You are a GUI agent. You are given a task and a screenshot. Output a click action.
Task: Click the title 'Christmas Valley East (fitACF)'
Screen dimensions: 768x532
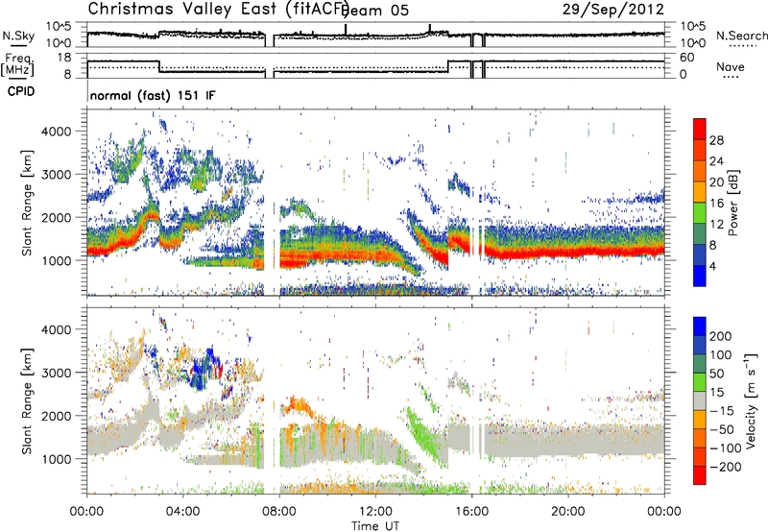(x=219, y=9)
